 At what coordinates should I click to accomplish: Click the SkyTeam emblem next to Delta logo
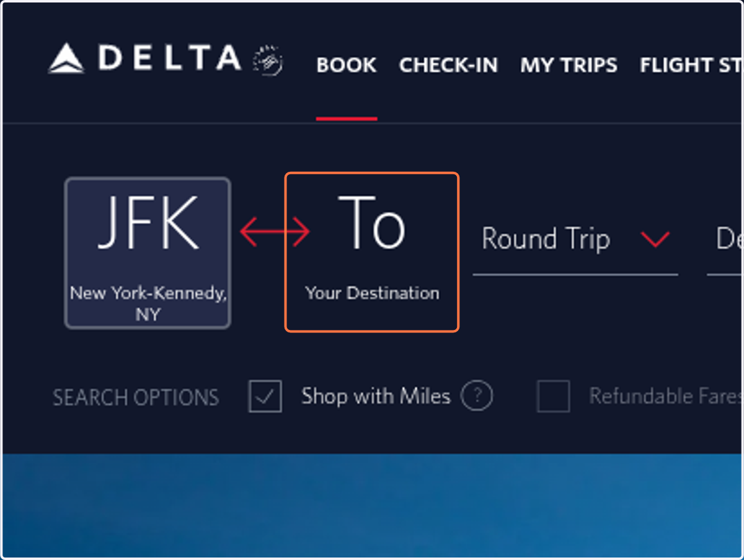(x=268, y=60)
